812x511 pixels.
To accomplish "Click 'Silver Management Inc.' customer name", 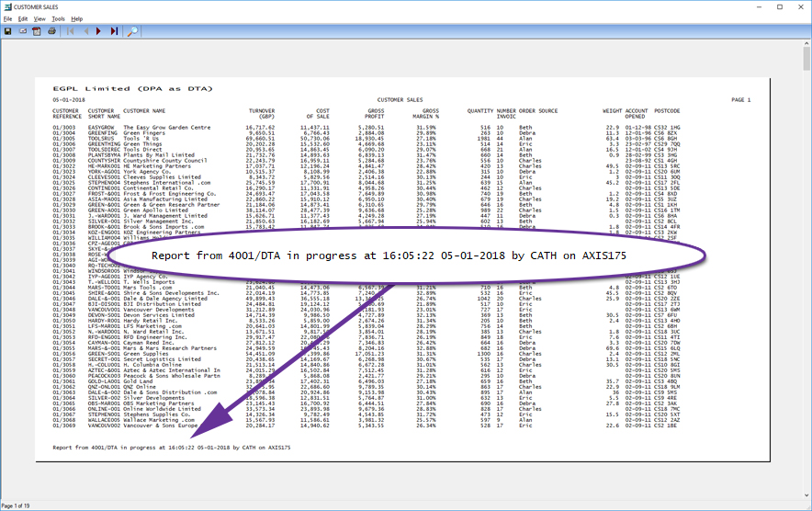I will pos(158,221).
